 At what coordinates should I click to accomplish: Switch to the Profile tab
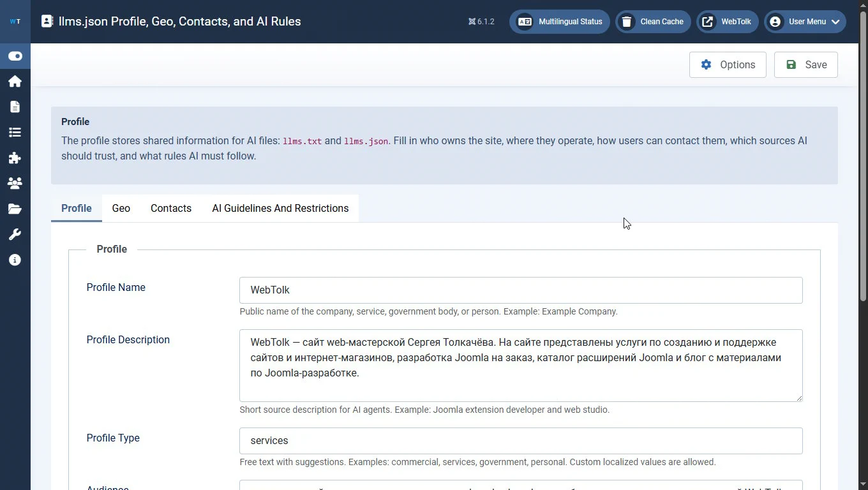[77, 209]
